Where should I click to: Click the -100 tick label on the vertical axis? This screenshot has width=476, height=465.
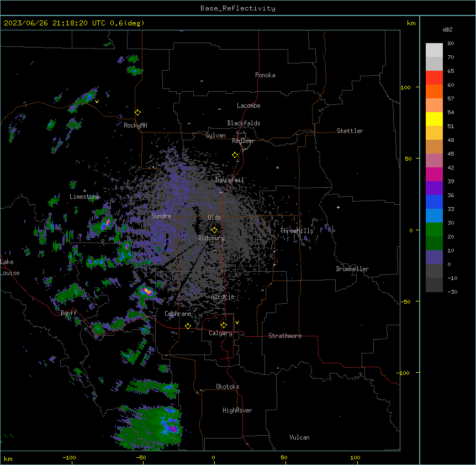point(404,373)
